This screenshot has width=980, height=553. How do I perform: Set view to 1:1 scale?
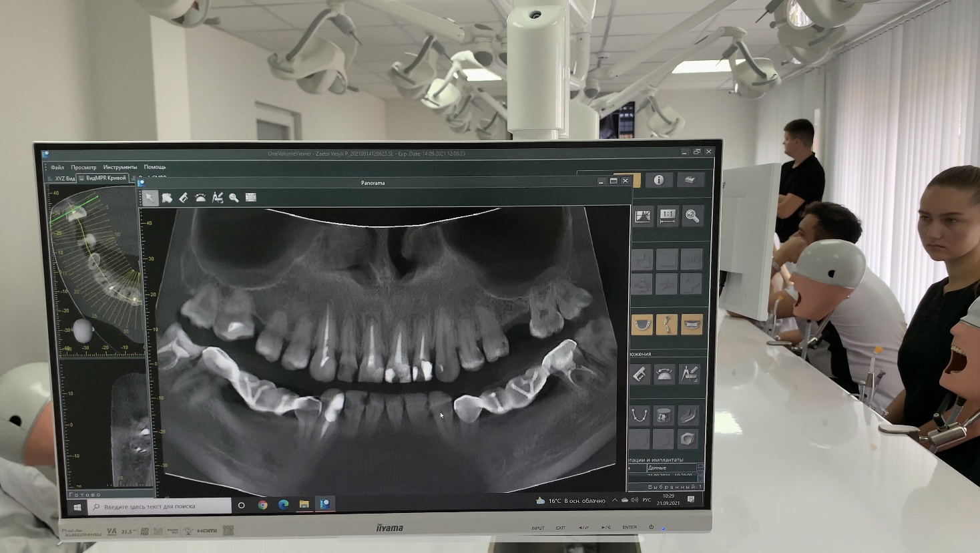click(x=668, y=216)
